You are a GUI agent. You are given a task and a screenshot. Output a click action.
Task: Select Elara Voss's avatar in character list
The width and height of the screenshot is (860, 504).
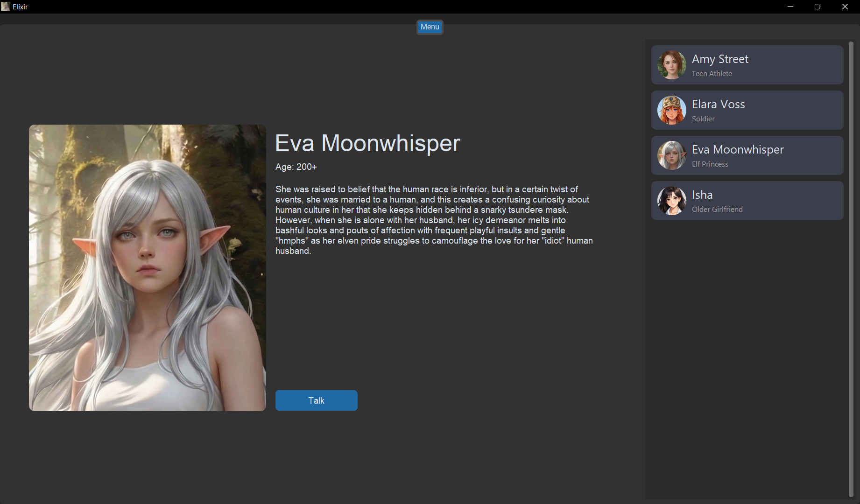pyautogui.click(x=672, y=110)
